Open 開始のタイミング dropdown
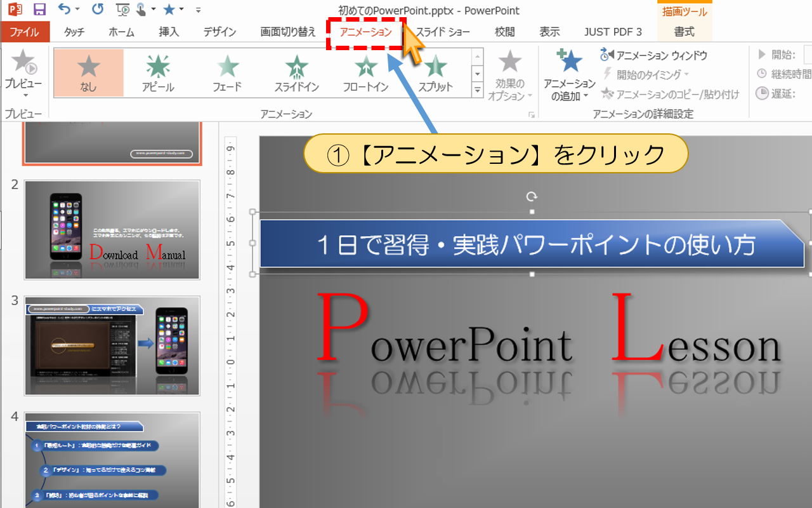 pos(645,75)
